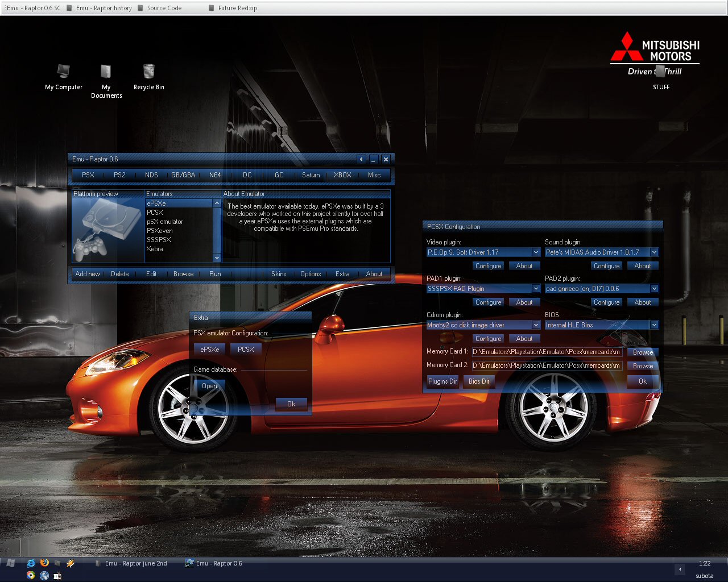Select PCSX in the Emulators list
This screenshot has width=728, height=582.
click(x=179, y=213)
